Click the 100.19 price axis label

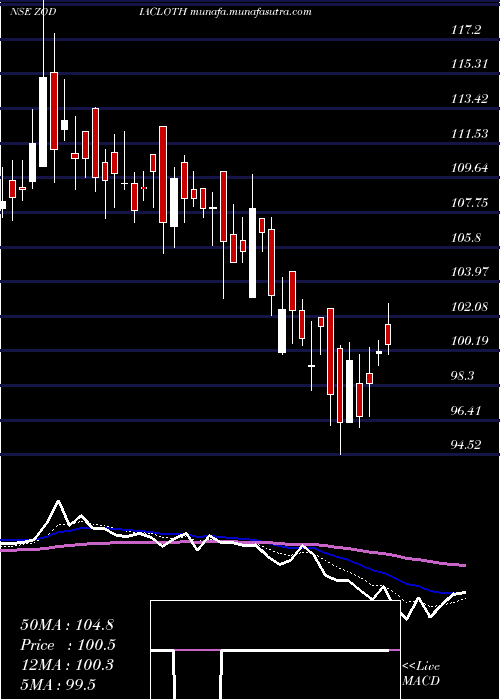click(469, 342)
